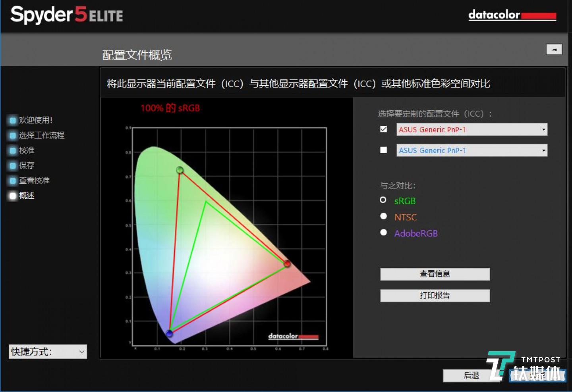Open the second ASUS Generic PnP-1 dropdown
Viewport: 572px width, 392px height.
click(x=543, y=150)
